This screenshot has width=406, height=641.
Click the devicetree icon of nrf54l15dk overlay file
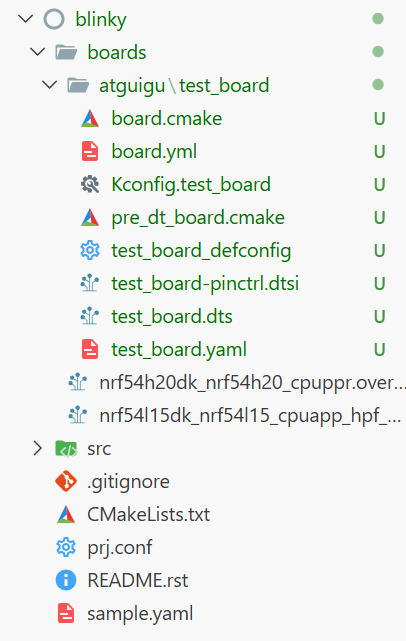point(78,416)
